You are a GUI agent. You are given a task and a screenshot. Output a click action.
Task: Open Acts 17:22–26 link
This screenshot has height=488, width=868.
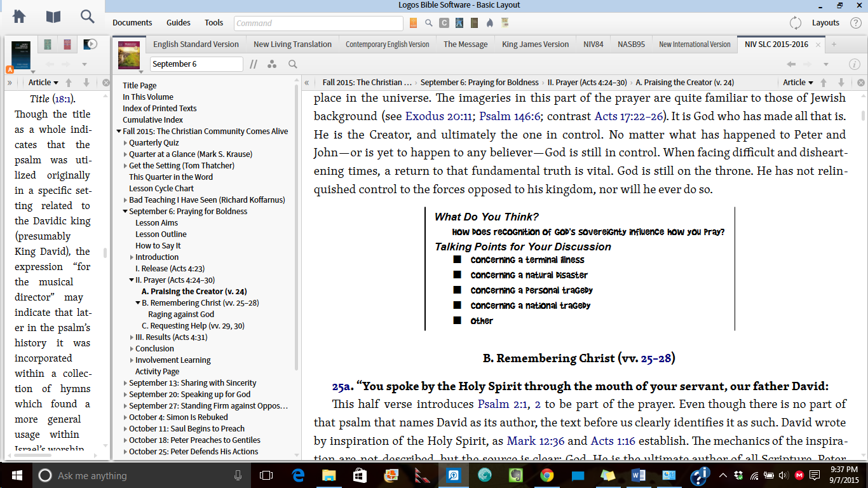point(628,116)
